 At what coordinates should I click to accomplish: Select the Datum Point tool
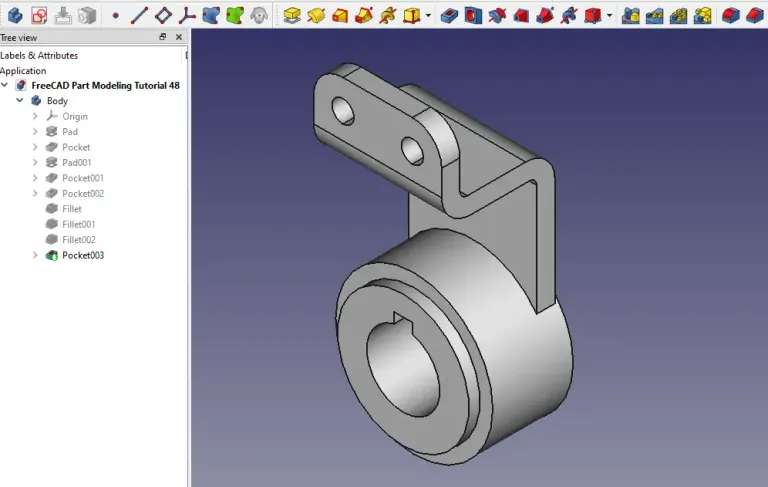[115, 16]
